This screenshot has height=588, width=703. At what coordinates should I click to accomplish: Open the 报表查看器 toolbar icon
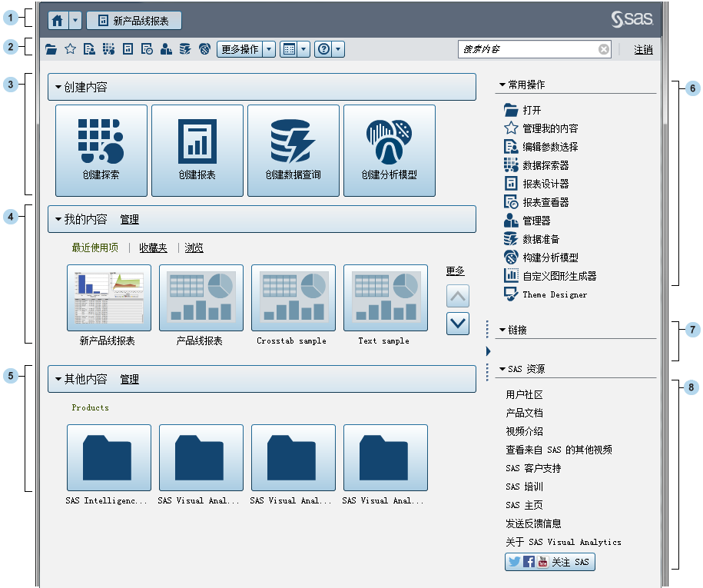(x=148, y=48)
